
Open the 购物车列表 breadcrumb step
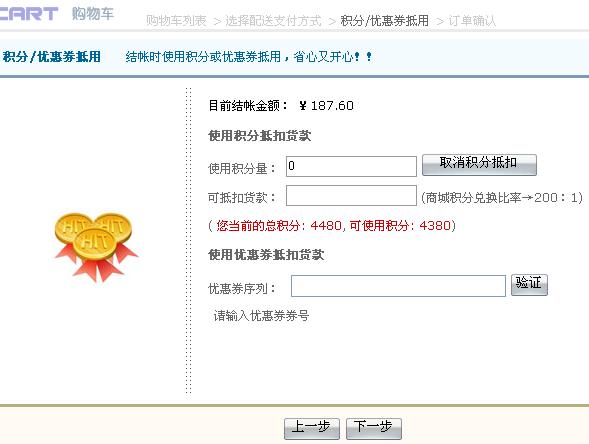click(176, 21)
